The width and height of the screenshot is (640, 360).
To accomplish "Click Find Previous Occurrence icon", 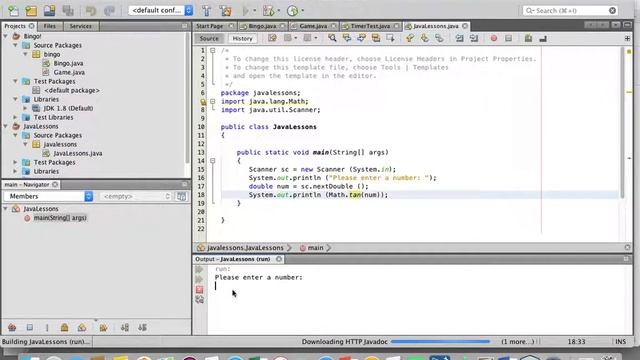I will point(347,38).
